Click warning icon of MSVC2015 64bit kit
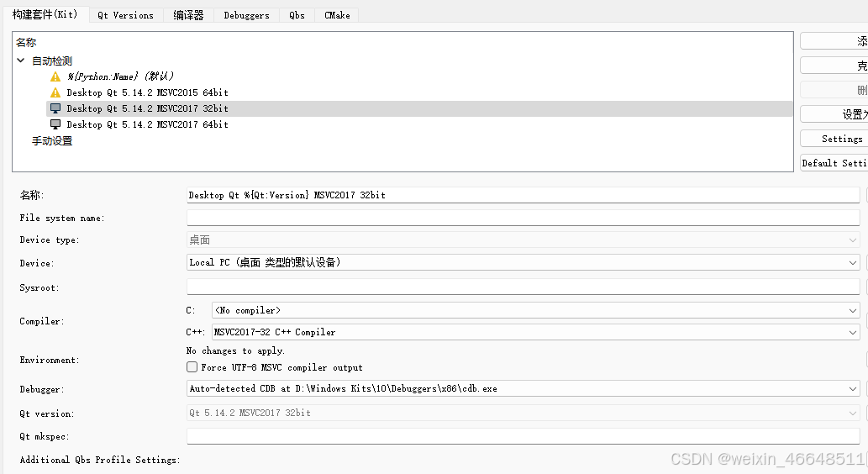 pos(55,92)
